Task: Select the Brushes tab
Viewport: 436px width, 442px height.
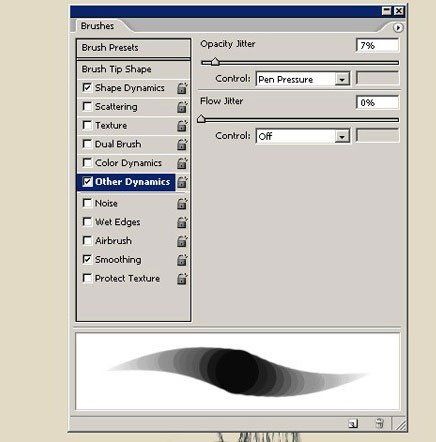Action: pos(97,26)
